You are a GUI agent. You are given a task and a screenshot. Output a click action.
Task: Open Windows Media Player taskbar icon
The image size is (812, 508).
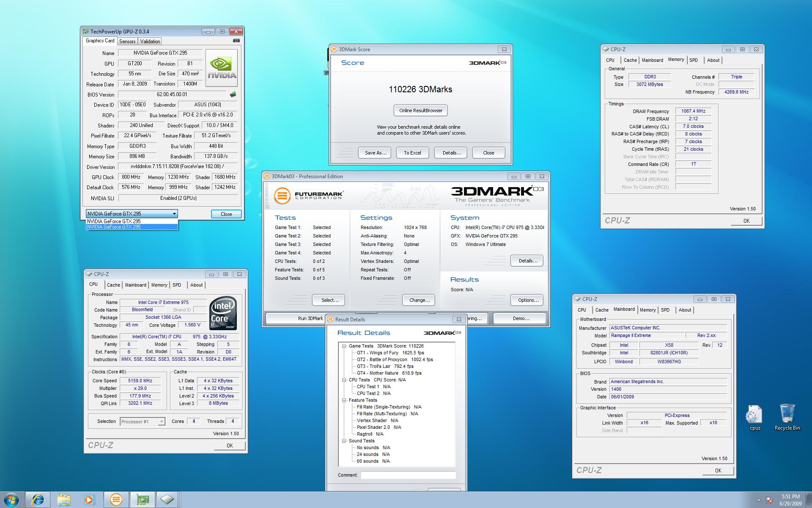click(x=90, y=500)
